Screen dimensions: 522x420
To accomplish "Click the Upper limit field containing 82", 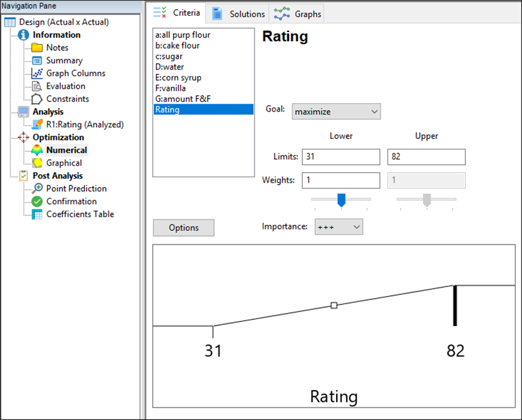I will click(x=426, y=157).
